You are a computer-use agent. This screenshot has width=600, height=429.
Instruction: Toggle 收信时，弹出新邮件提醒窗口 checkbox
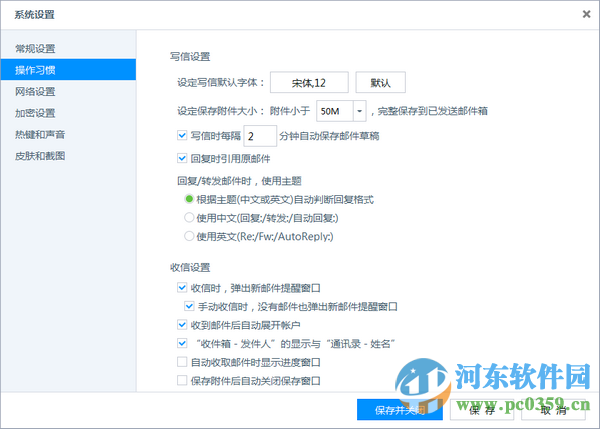pyautogui.click(x=182, y=287)
